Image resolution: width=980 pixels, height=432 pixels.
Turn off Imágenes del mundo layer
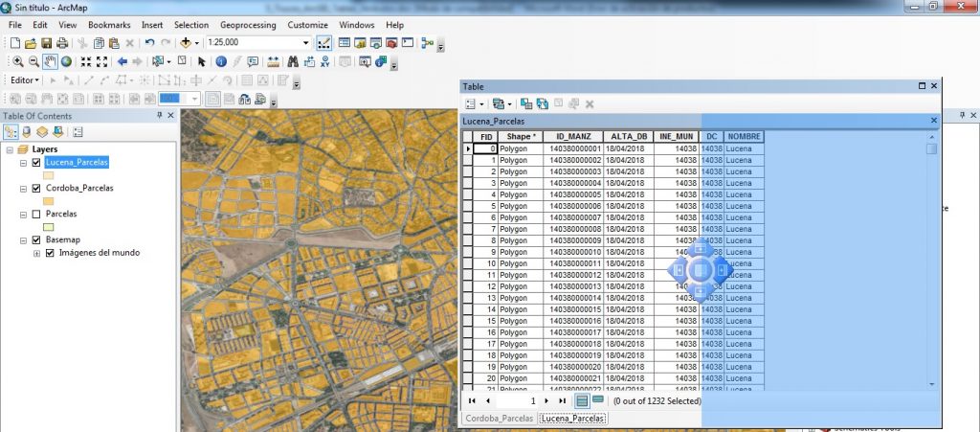click(50, 253)
